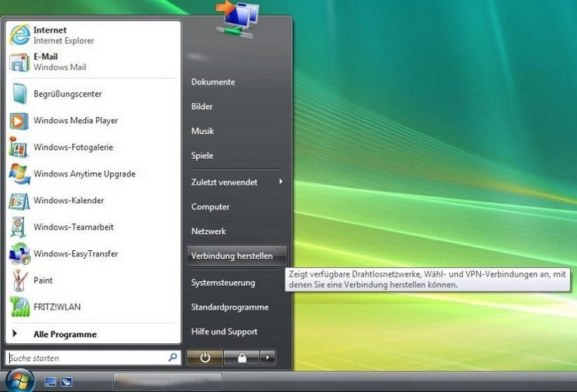Screen dimensions: 577x392
Task: Open Computer
Action: (210, 207)
